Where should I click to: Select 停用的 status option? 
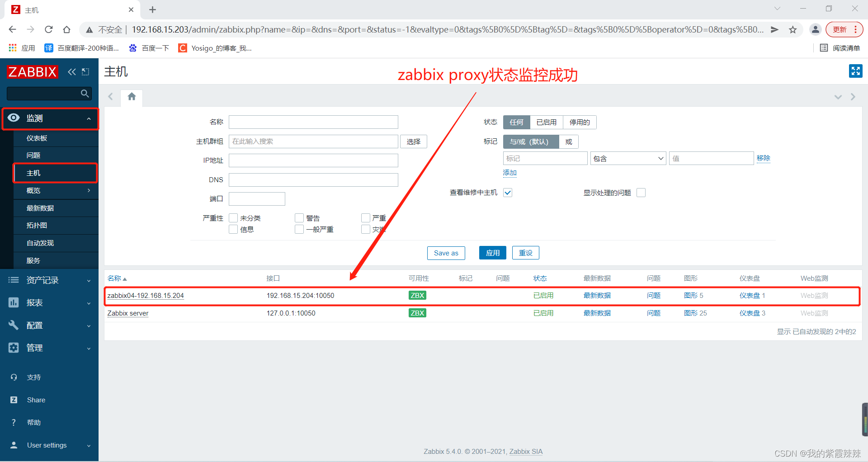[x=580, y=123]
